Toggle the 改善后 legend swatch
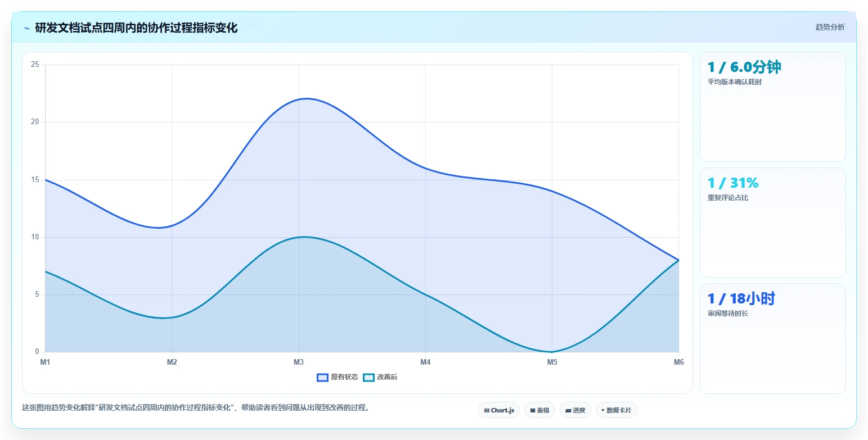 [x=368, y=377]
